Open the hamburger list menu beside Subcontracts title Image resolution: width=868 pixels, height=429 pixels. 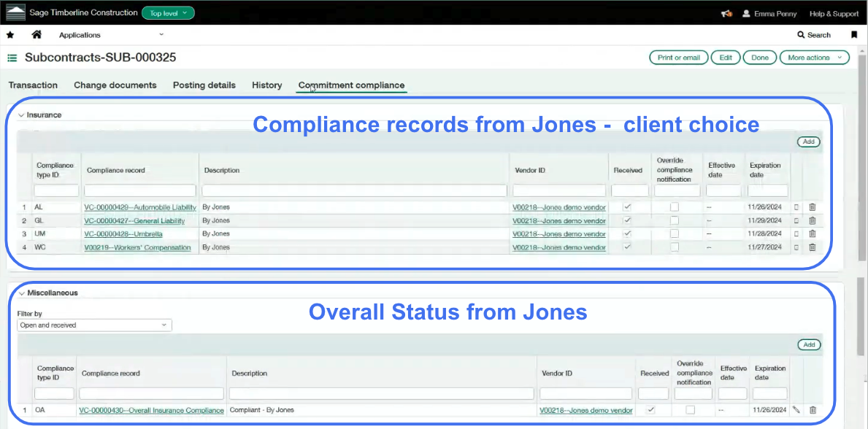(x=12, y=58)
